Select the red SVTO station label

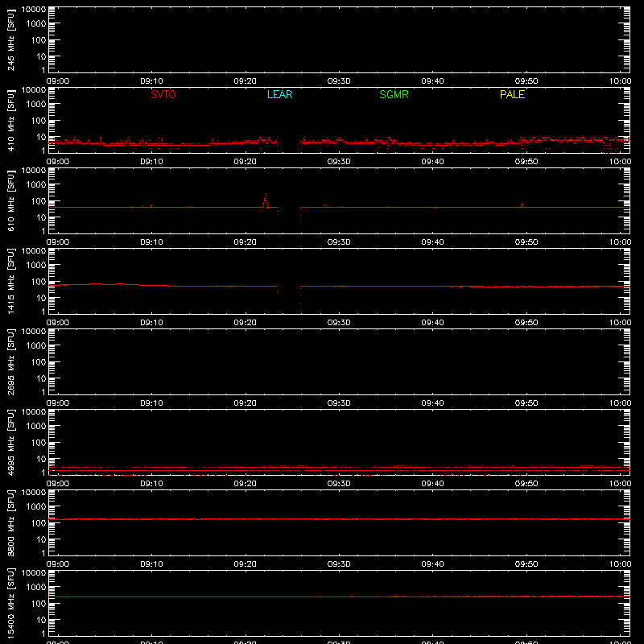163,94
